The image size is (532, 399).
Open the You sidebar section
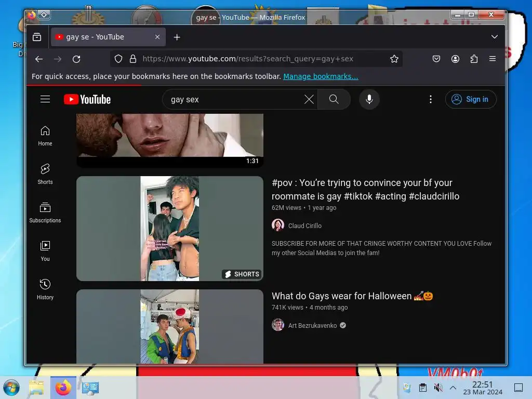(x=45, y=251)
